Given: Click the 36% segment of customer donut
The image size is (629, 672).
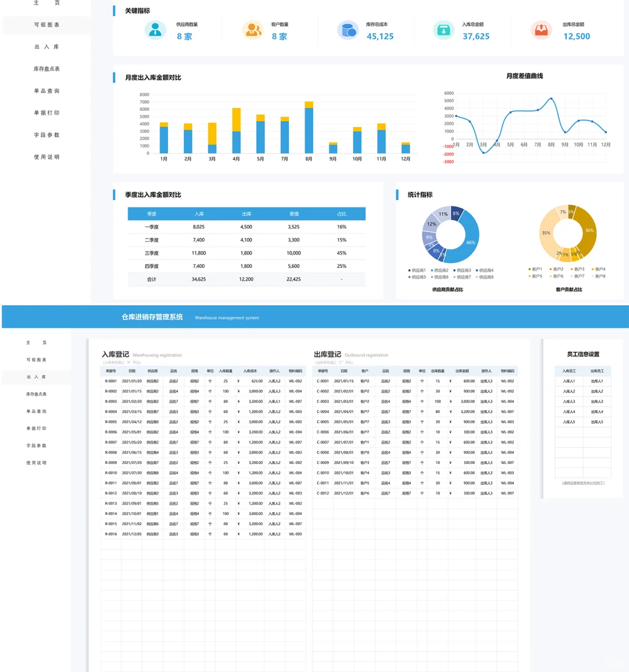Looking at the screenshot, I should coord(589,231).
